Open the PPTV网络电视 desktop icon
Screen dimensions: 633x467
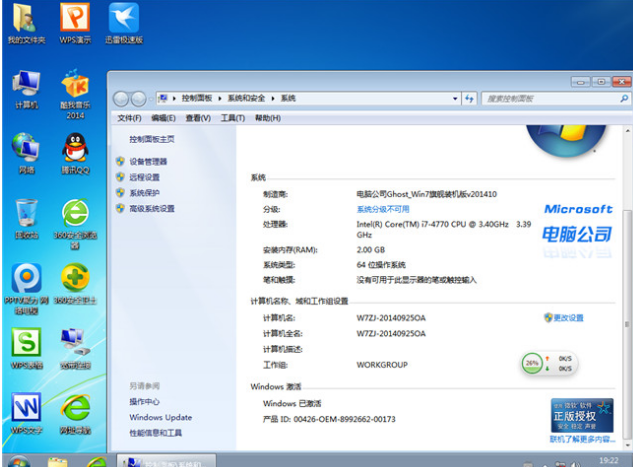pyautogui.click(x=27, y=289)
